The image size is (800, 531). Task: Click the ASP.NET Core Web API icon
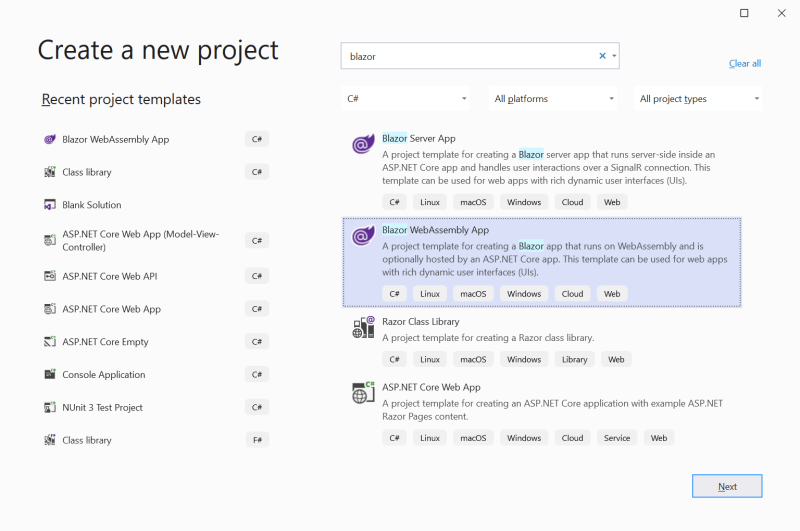(x=49, y=276)
